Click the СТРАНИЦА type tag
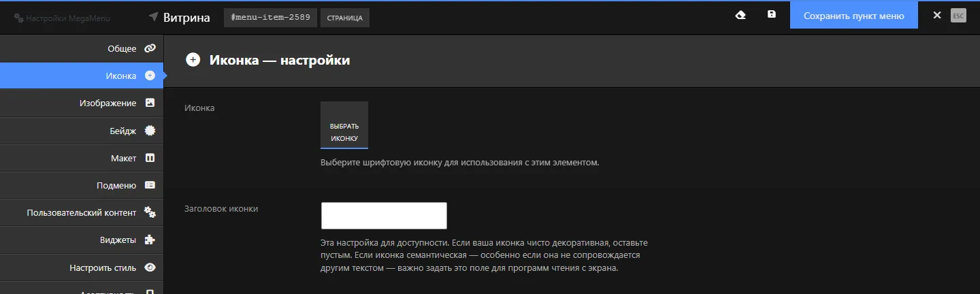The image size is (980, 294). [x=344, y=18]
